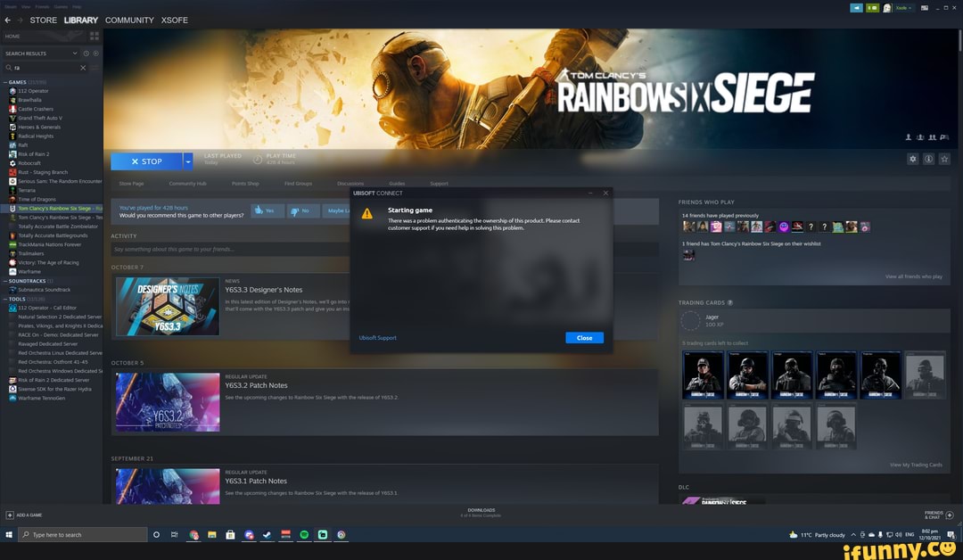The height and width of the screenshot is (560, 963).
Task: Open the Community Hub tab
Action: 187,184
